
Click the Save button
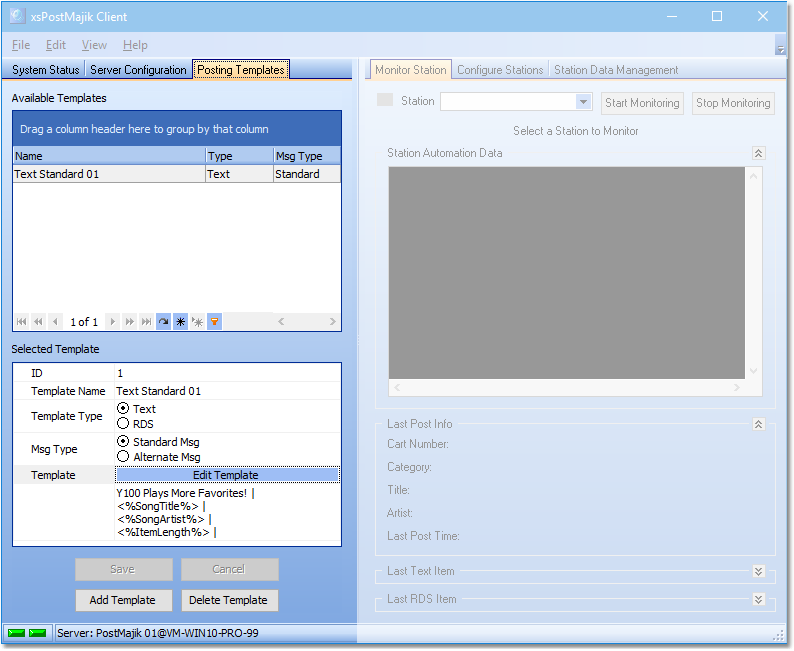pyautogui.click(x=124, y=569)
